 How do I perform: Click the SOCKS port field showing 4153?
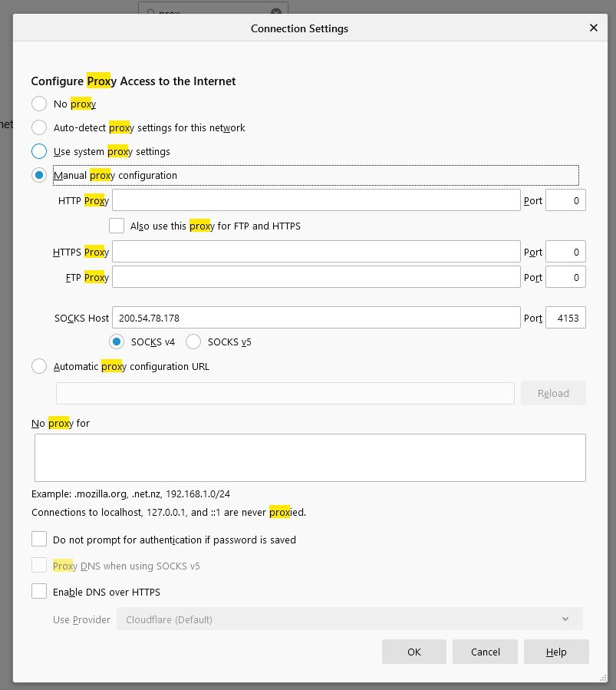click(x=565, y=318)
